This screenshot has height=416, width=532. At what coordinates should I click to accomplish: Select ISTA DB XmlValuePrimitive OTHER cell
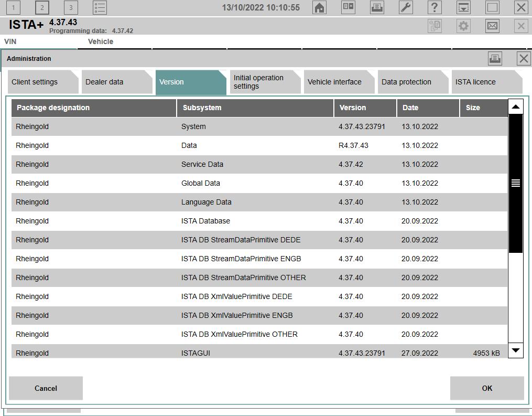click(x=240, y=335)
